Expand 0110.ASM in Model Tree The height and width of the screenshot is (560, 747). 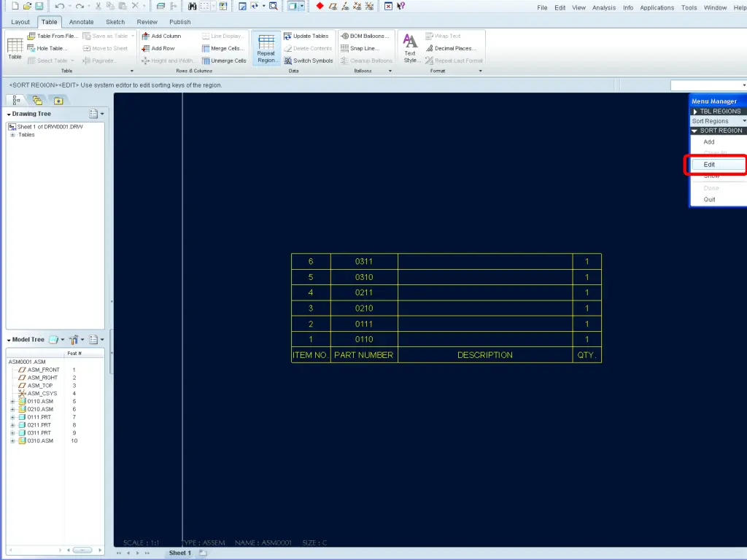pos(13,402)
